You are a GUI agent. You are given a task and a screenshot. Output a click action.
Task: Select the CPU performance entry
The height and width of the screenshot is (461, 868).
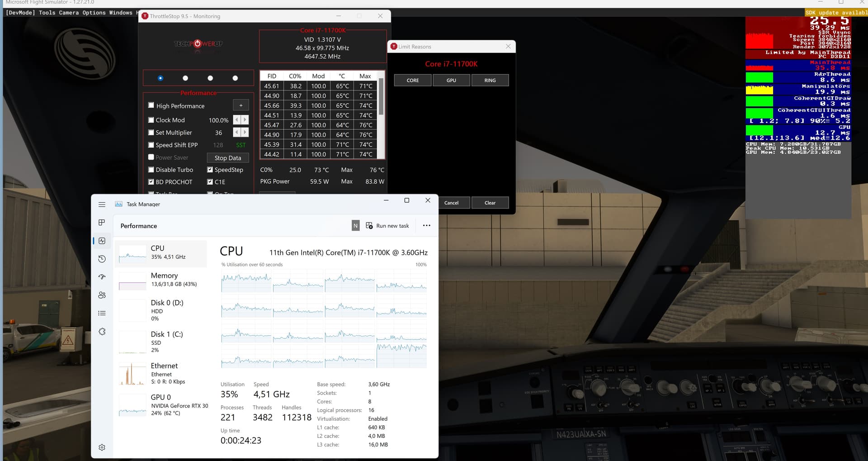coord(161,254)
